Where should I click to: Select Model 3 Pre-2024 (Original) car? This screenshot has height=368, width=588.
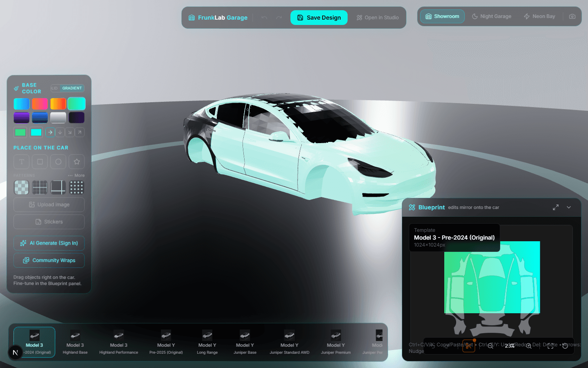point(34,342)
